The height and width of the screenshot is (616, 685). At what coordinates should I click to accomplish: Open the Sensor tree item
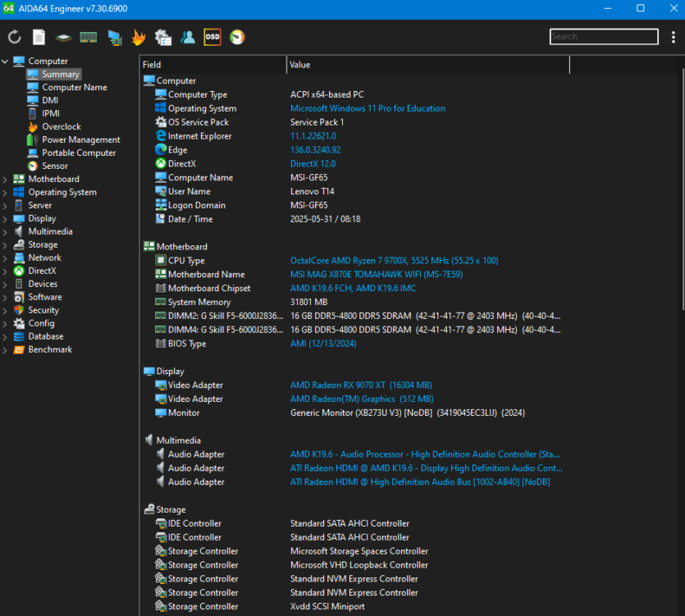(55, 166)
